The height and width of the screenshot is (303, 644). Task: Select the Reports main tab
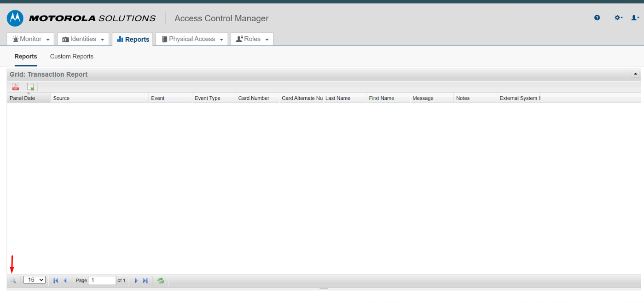coord(133,39)
